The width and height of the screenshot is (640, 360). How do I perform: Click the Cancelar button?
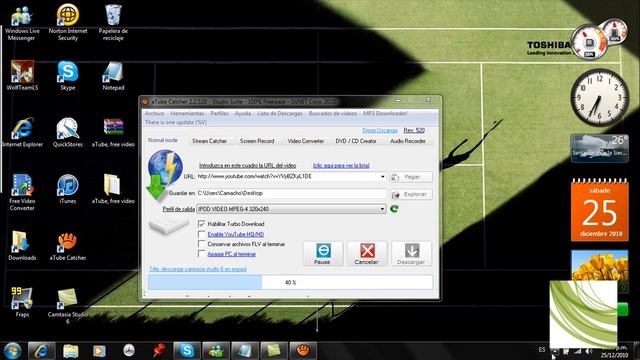pos(367,253)
